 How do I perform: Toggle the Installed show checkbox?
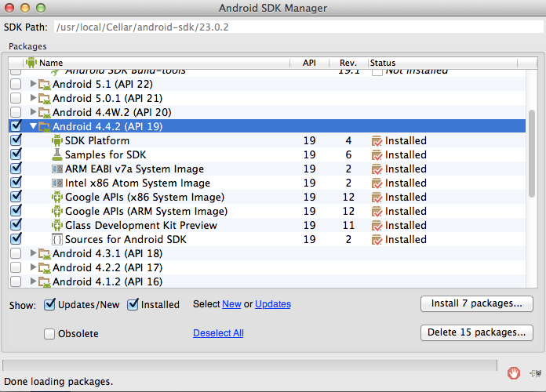(x=133, y=304)
